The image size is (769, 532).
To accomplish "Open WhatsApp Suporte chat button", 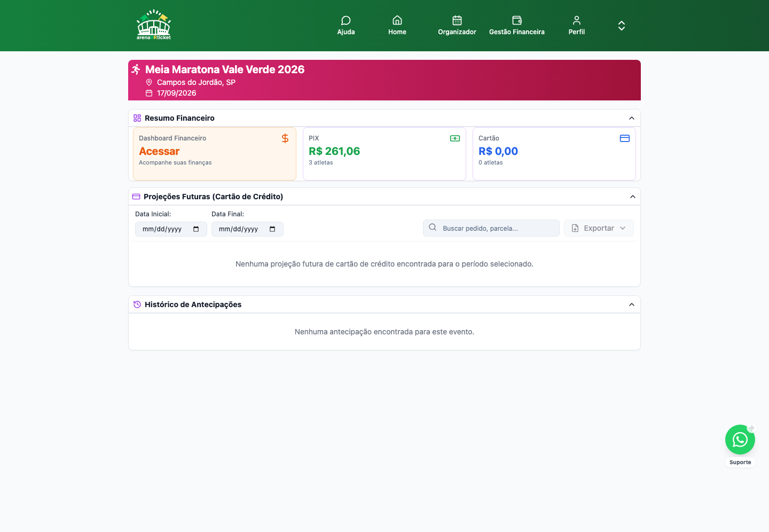I will (740, 440).
